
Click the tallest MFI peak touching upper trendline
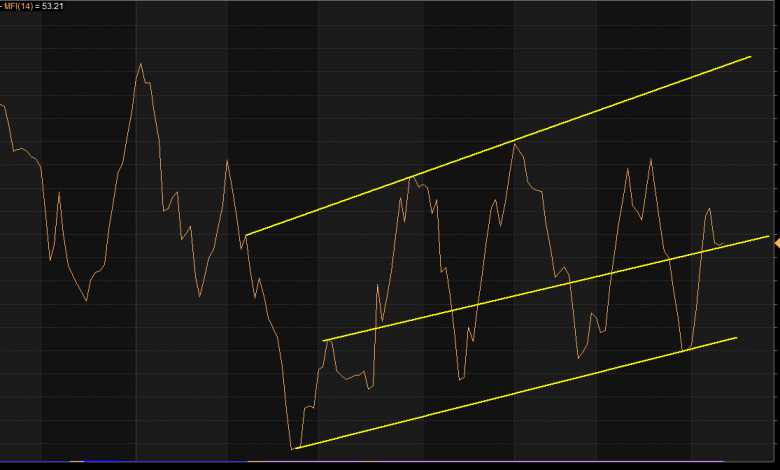pyautogui.click(x=515, y=144)
